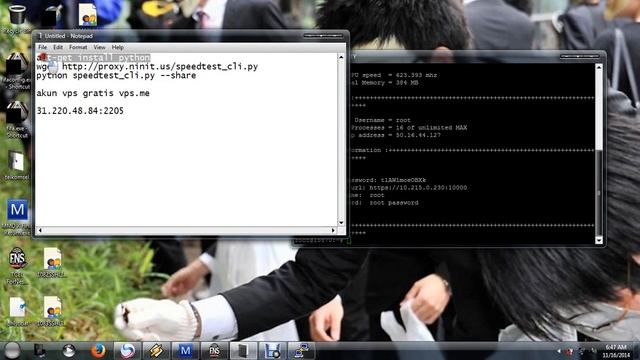Open the FNS desktop icon
Screen dimensions: 640x360
17,265
